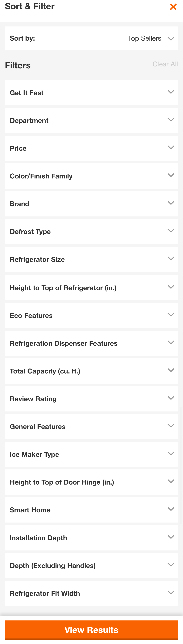Close the Sort & Filter panel
183x644 pixels.
[173, 7]
